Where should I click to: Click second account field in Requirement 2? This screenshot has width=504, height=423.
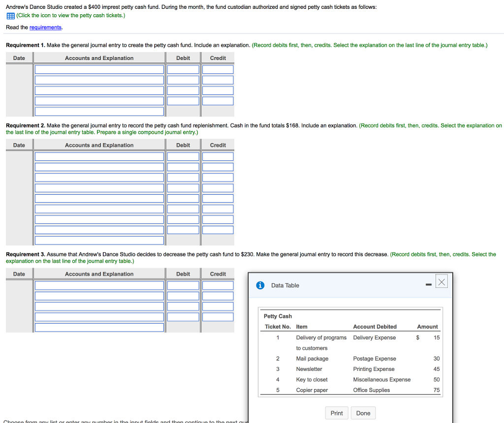coord(99,167)
